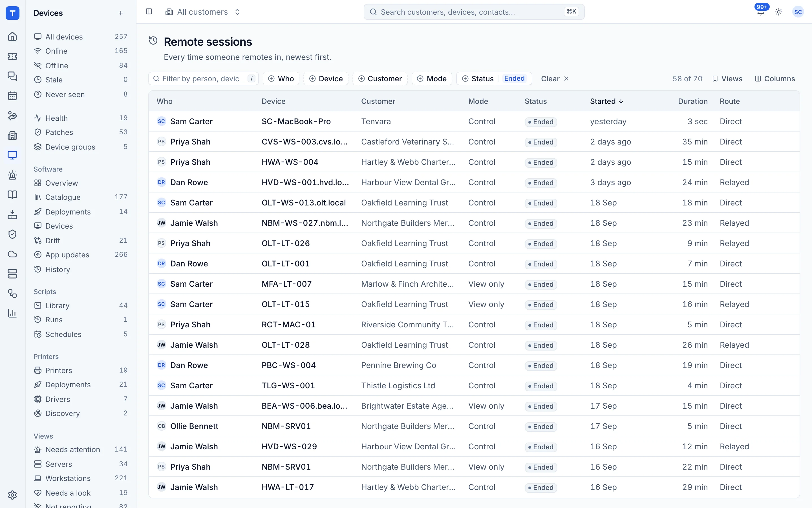The width and height of the screenshot is (812, 508).
Task: Open the book knowledge base rail icon
Action: tap(12, 194)
